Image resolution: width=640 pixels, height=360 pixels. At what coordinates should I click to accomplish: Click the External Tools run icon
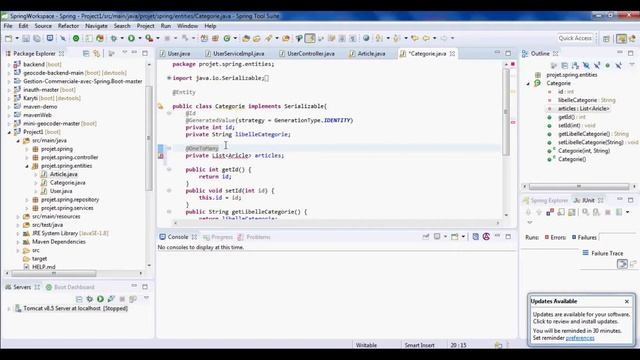[149, 38]
